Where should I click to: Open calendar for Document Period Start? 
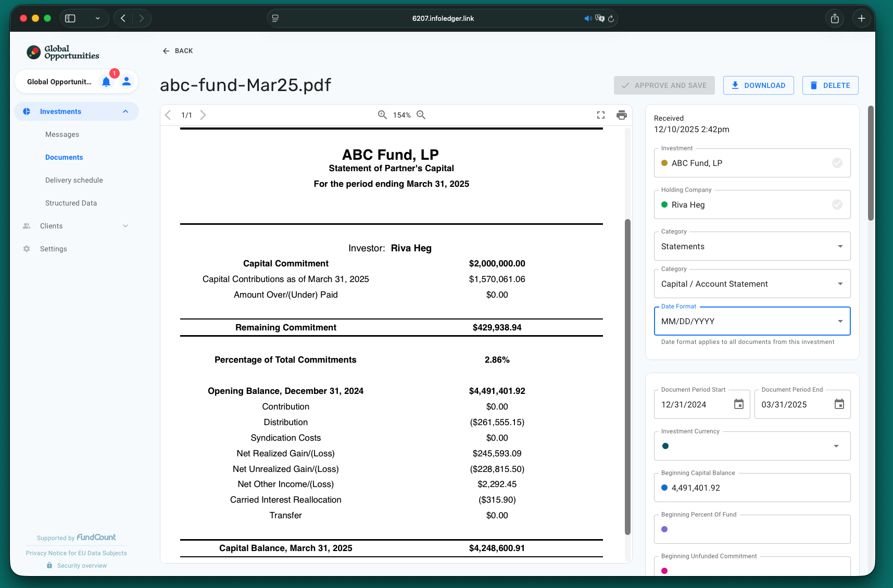pos(738,404)
